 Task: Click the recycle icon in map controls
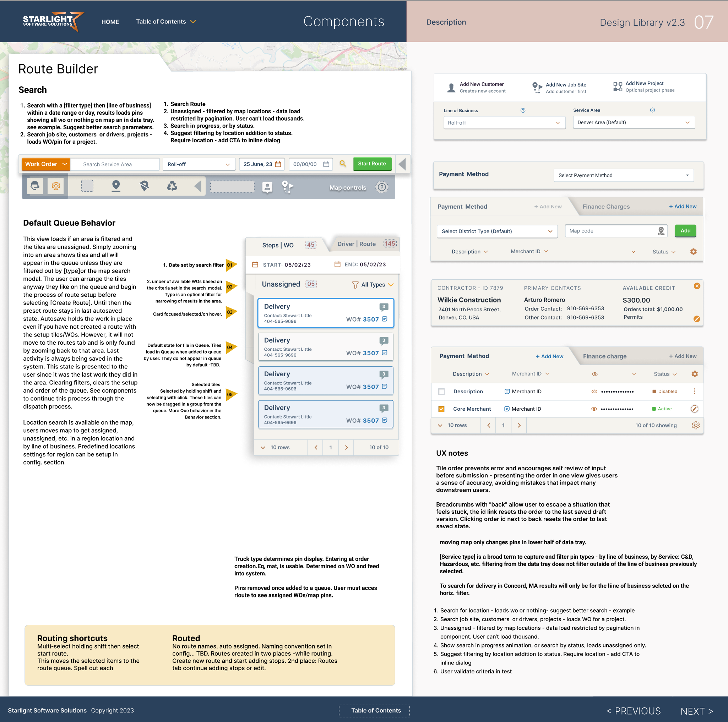point(172,186)
